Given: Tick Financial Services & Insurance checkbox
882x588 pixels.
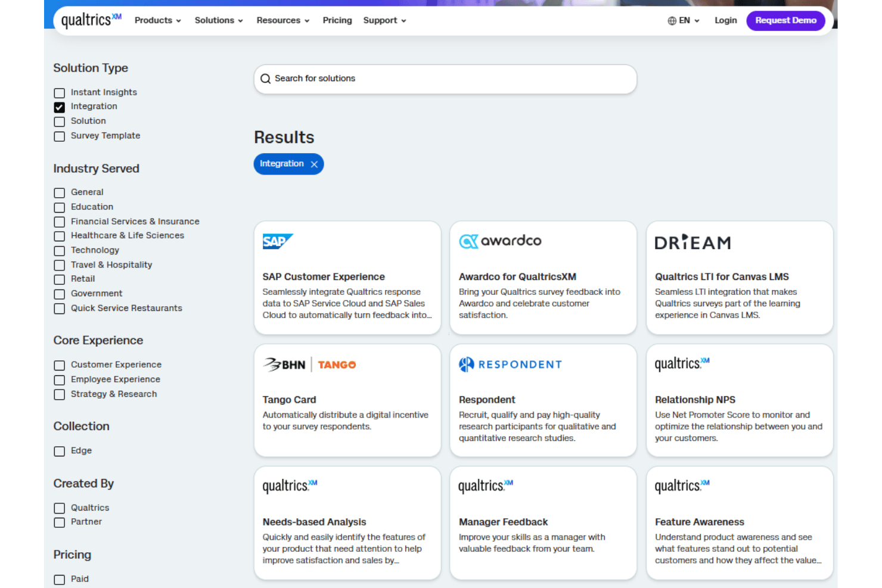Looking at the screenshot, I should click(60, 222).
